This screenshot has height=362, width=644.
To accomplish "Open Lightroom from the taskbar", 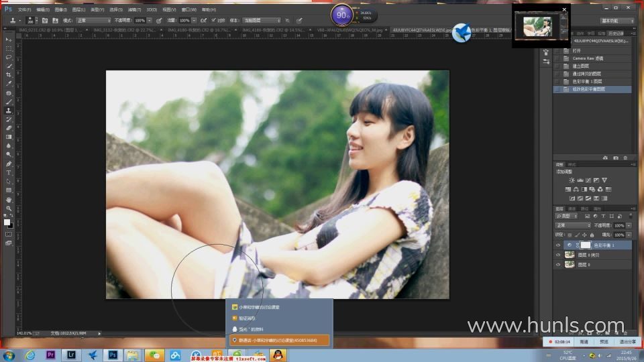I will [x=71, y=355].
